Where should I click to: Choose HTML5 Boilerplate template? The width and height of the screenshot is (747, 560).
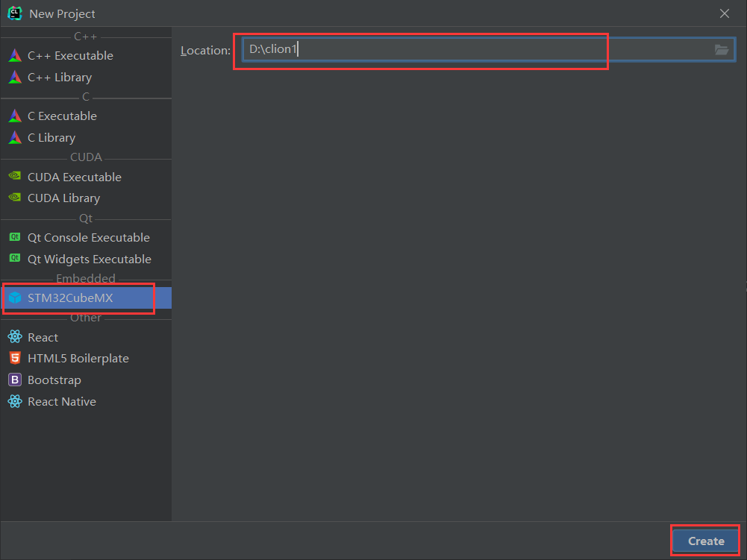pos(87,358)
